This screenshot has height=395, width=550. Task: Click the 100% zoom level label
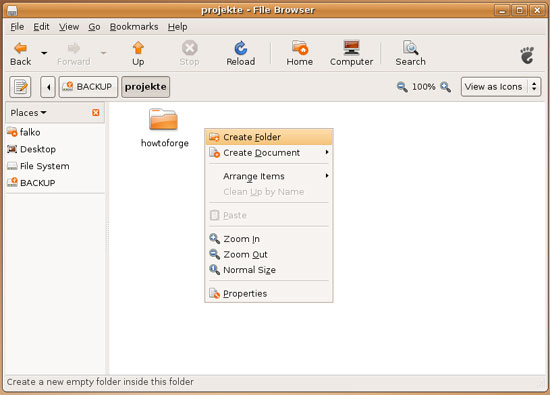(424, 87)
